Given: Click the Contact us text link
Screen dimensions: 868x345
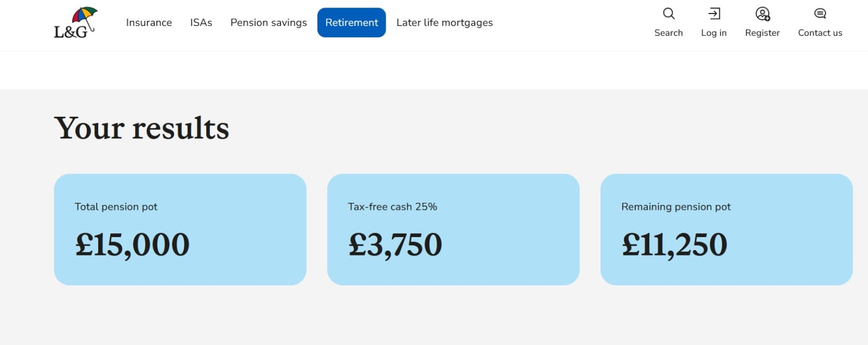Looking at the screenshot, I should [820, 33].
